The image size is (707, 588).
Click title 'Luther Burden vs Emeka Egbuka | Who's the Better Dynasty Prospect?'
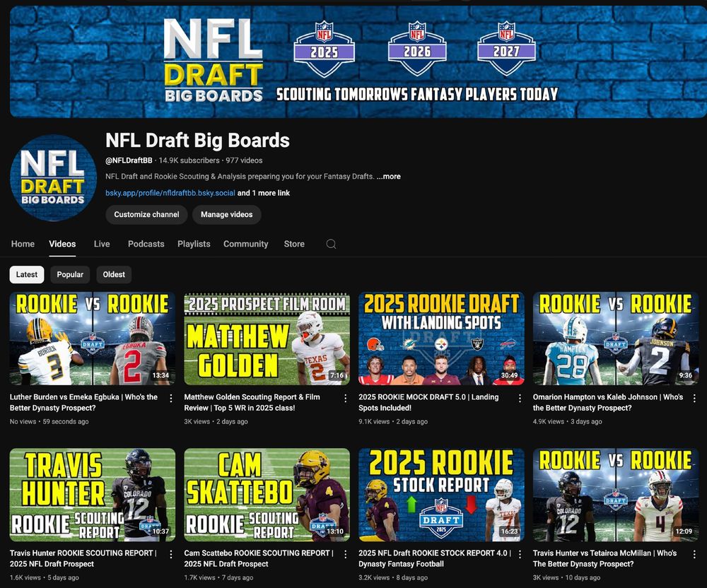click(83, 402)
